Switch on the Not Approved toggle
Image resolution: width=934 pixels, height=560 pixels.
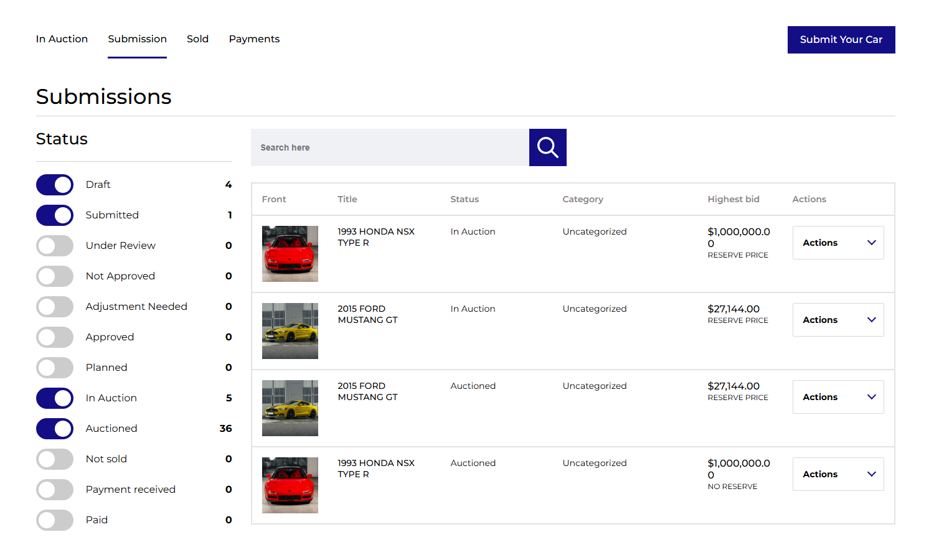click(55, 276)
